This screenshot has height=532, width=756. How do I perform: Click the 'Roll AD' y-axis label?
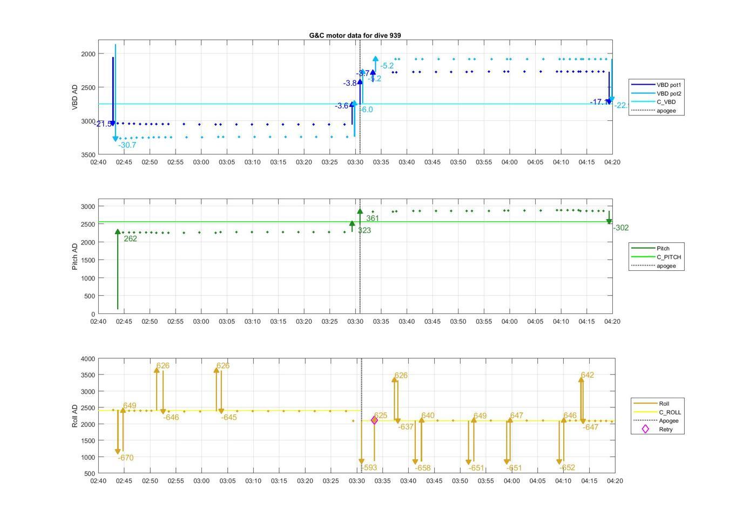pos(75,415)
